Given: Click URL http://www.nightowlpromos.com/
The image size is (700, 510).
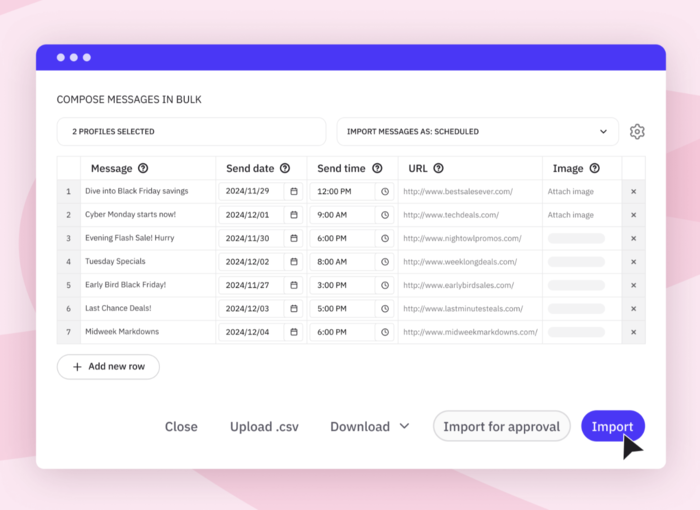Looking at the screenshot, I should coord(462,238).
